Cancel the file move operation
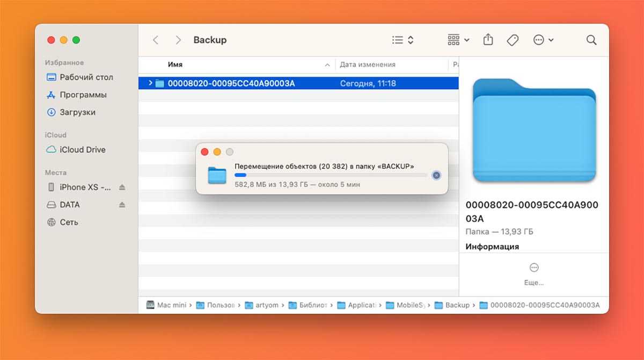Image resolution: width=644 pixels, height=360 pixels. coord(436,175)
